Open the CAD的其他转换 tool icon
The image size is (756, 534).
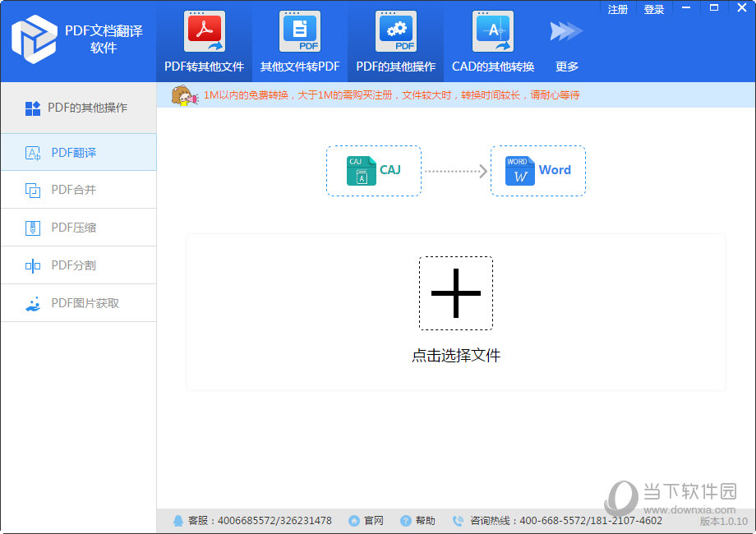(493, 32)
